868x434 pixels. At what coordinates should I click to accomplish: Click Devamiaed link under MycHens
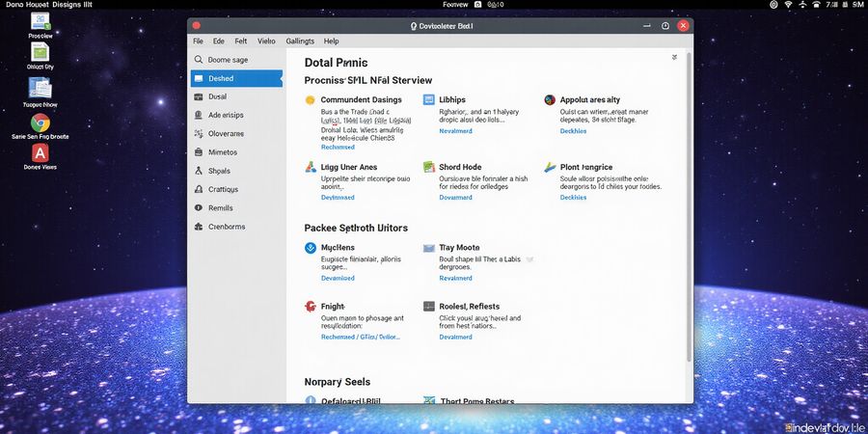click(x=338, y=278)
